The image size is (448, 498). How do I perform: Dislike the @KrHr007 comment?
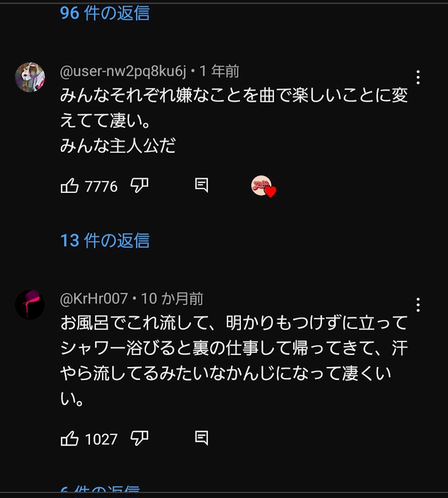pyautogui.click(x=139, y=439)
